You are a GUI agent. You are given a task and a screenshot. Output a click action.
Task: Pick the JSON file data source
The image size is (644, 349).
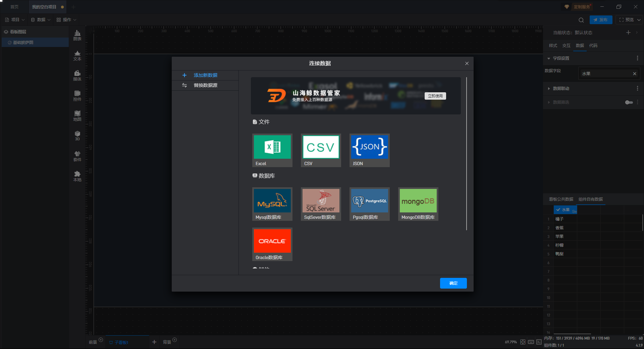pos(369,150)
